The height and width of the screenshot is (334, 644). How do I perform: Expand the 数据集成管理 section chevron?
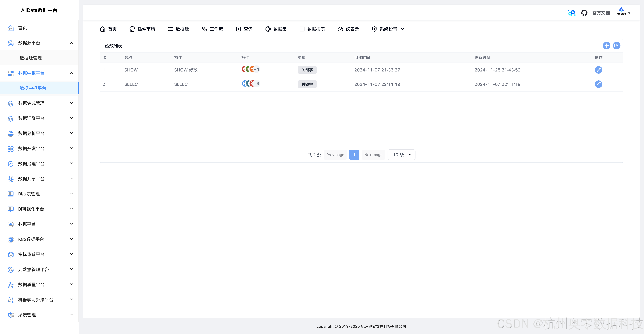[71, 103]
